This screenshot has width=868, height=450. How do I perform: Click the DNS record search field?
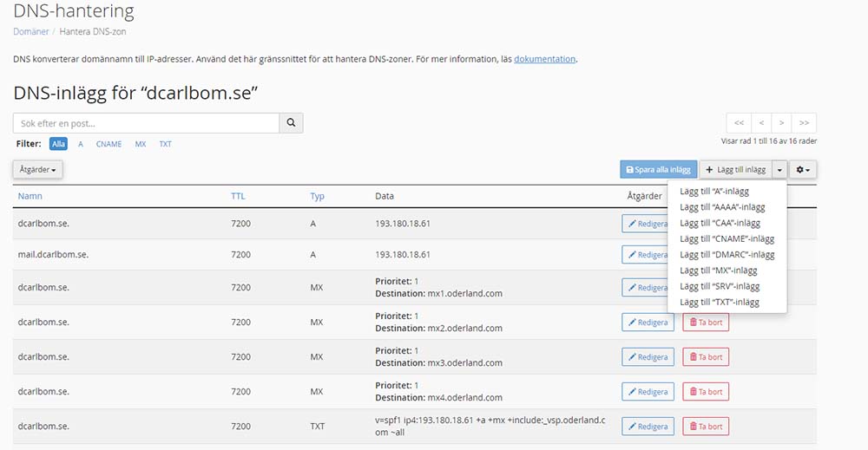[146, 123]
